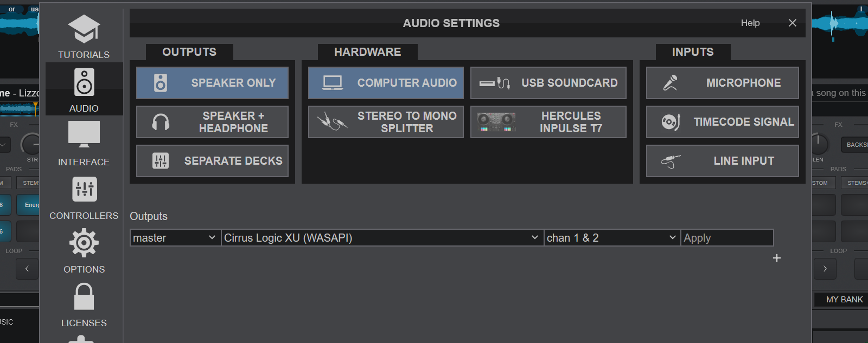Open the Cirrus Logic XU device dropdown

pyautogui.click(x=382, y=238)
